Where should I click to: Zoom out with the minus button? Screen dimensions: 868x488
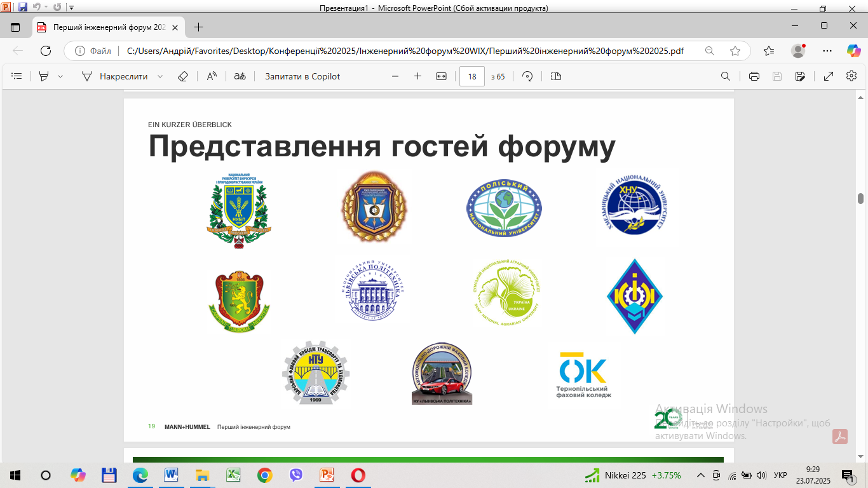pos(395,76)
